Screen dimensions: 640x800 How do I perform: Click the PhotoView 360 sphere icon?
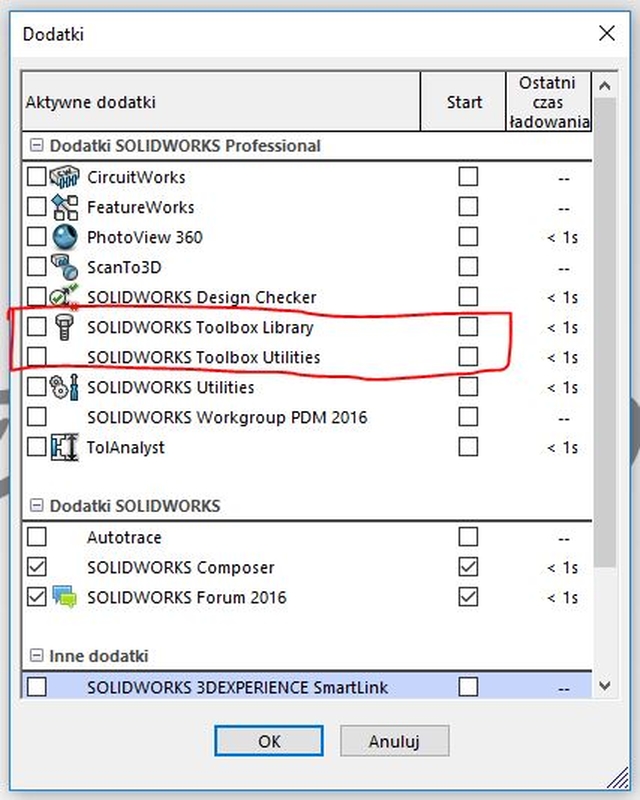pyautogui.click(x=64, y=237)
